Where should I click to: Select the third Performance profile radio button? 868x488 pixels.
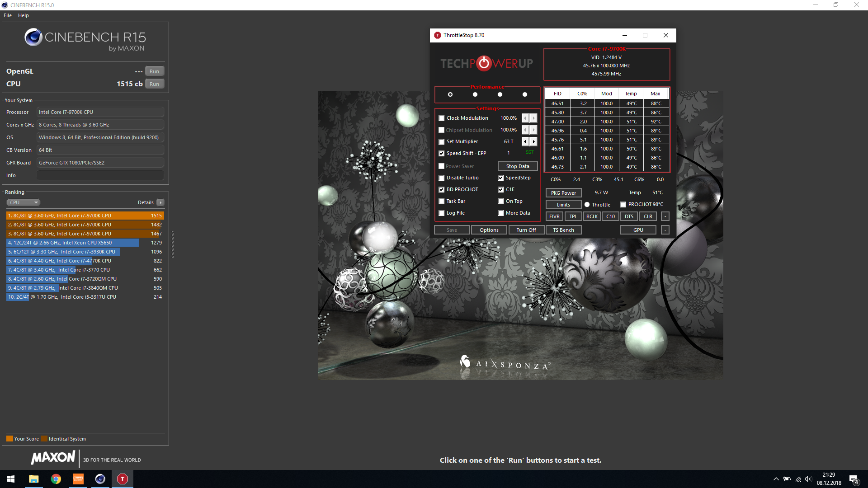pyautogui.click(x=500, y=94)
